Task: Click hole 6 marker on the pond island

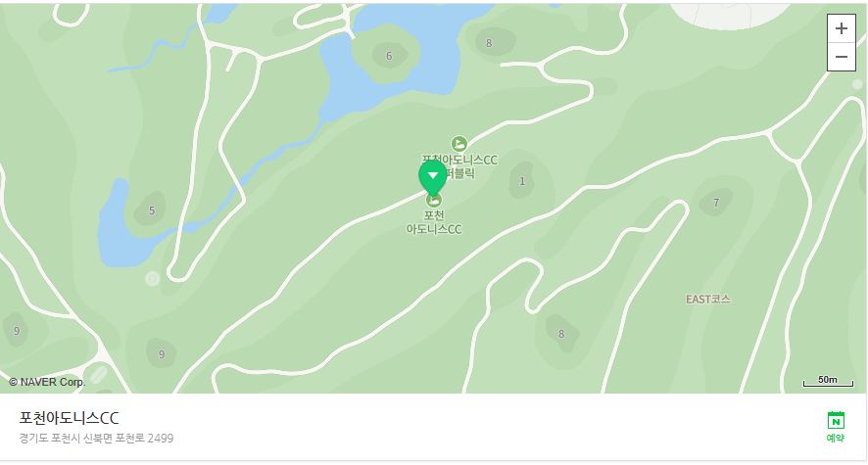Action: pos(389,55)
